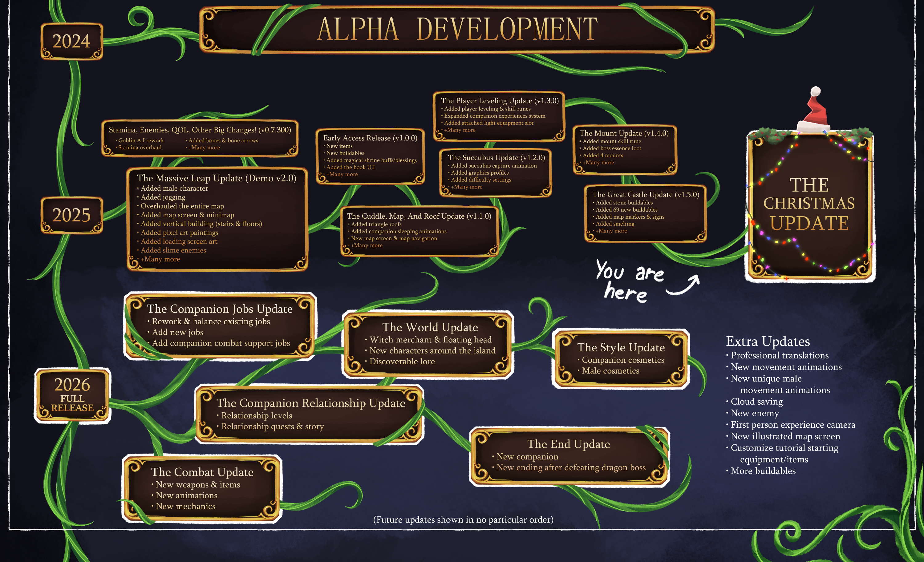Open The Player Leveling Update box
Image resolution: width=924 pixels, height=562 pixels.
click(499, 116)
